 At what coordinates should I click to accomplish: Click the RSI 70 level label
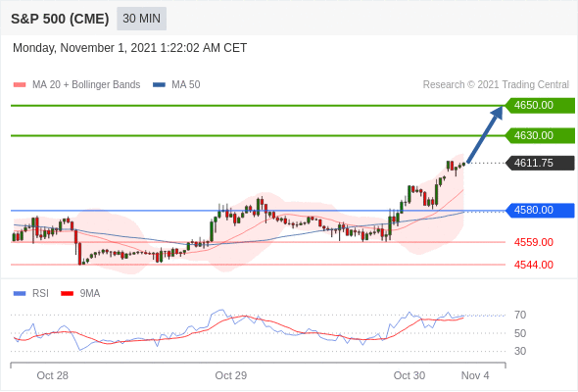(x=520, y=315)
